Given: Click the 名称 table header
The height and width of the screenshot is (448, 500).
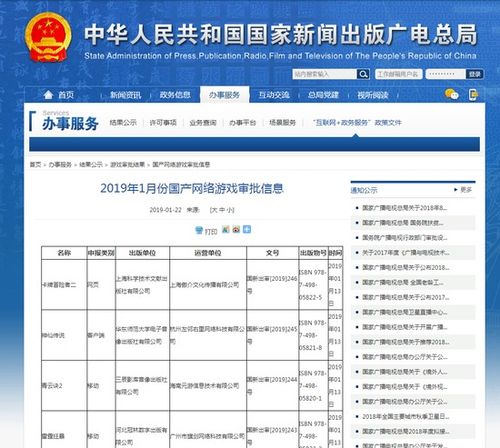Looking at the screenshot, I should click(x=64, y=253).
